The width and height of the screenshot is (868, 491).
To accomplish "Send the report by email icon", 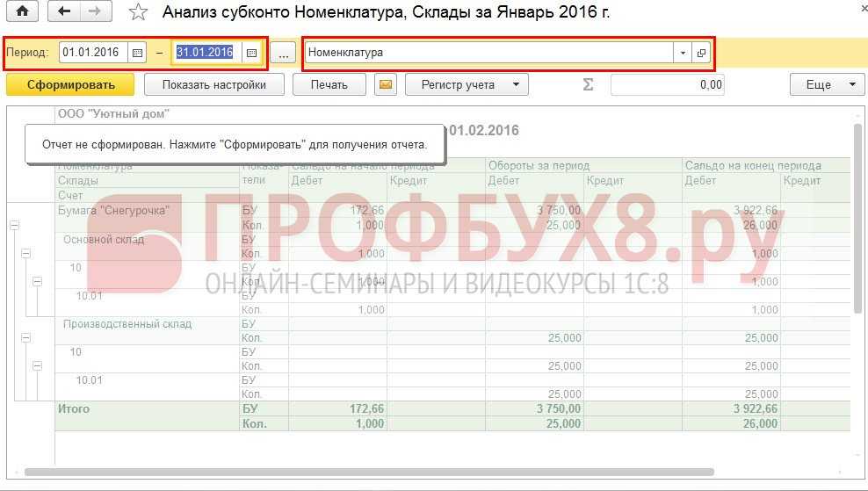I will click(x=386, y=84).
